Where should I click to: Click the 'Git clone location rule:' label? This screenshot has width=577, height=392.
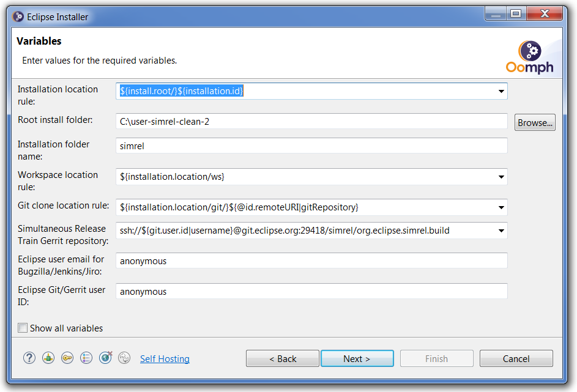tap(63, 205)
